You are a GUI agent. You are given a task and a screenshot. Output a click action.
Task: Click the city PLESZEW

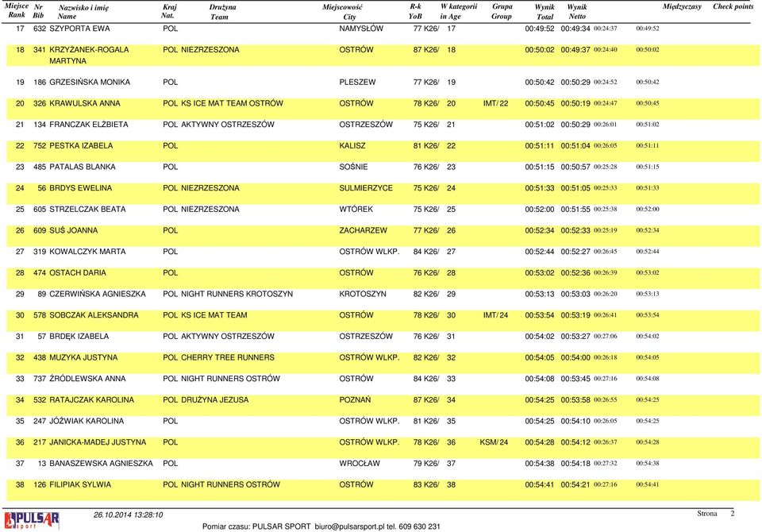[x=357, y=83]
